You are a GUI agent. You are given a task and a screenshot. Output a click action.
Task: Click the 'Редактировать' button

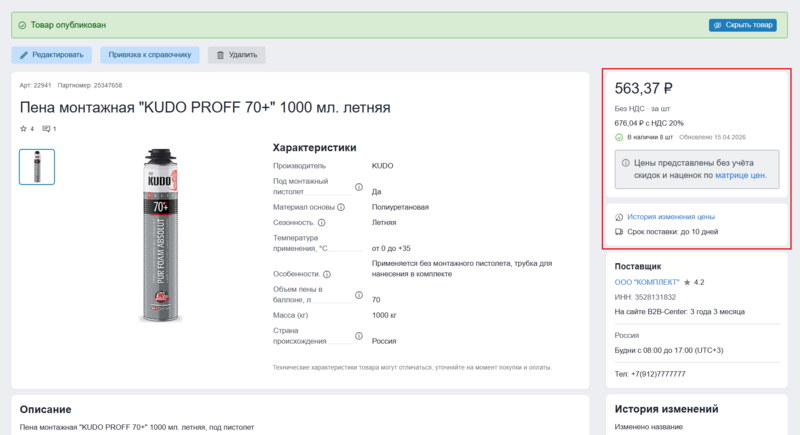(52, 55)
